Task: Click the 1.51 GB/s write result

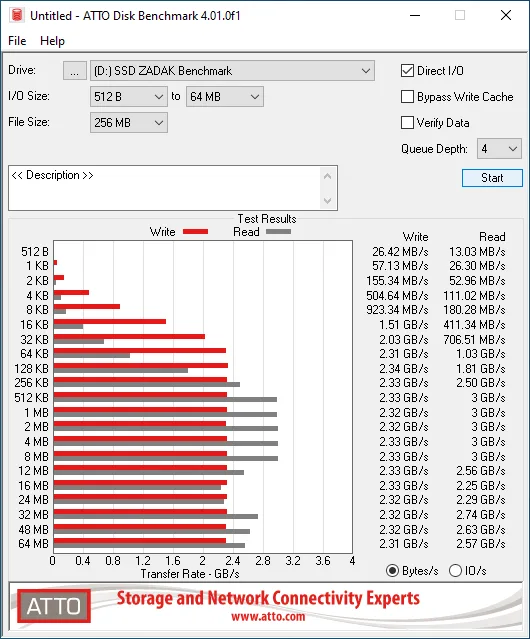Action: coord(404,325)
